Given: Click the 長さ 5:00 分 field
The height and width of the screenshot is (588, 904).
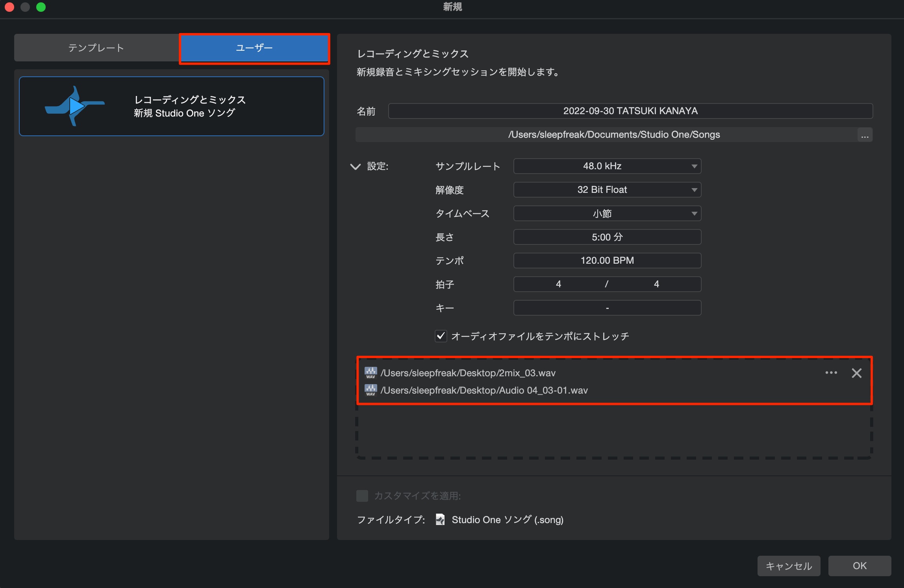Looking at the screenshot, I should 607,237.
